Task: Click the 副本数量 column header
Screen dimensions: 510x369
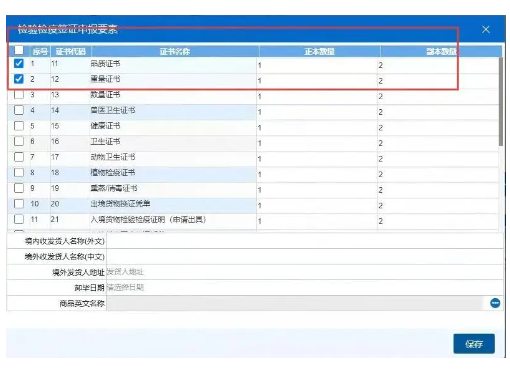Action: click(x=441, y=51)
